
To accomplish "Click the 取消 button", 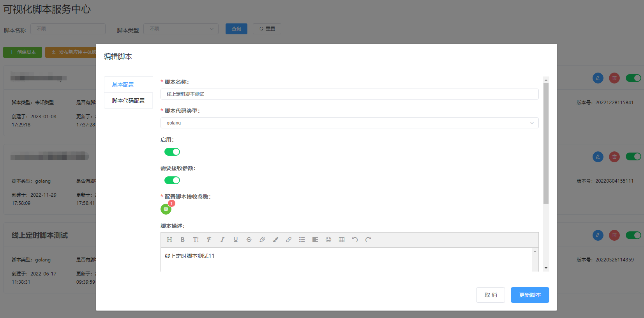I will 490,295.
